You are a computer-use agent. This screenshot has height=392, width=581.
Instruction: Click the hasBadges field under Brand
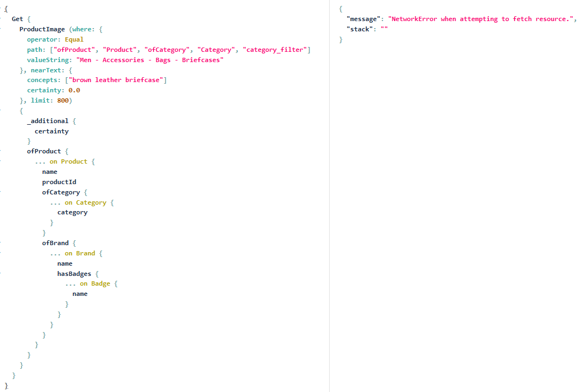[x=74, y=274]
